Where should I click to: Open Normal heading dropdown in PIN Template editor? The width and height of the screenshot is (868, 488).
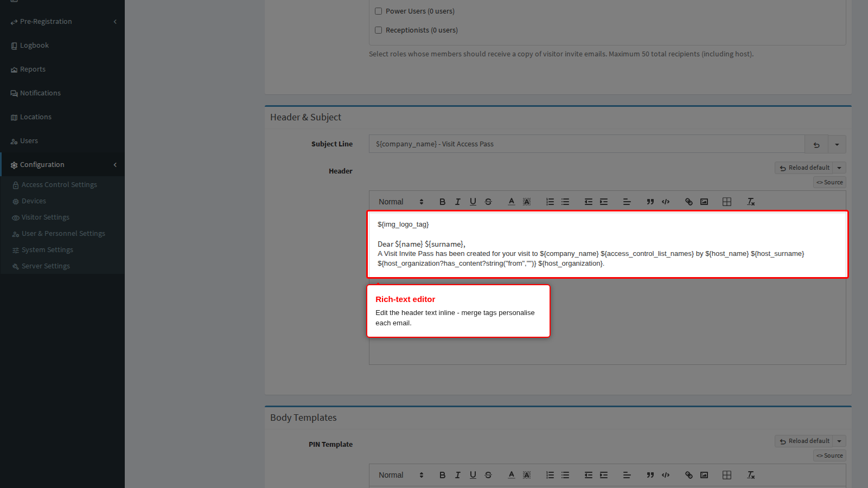point(401,475)
